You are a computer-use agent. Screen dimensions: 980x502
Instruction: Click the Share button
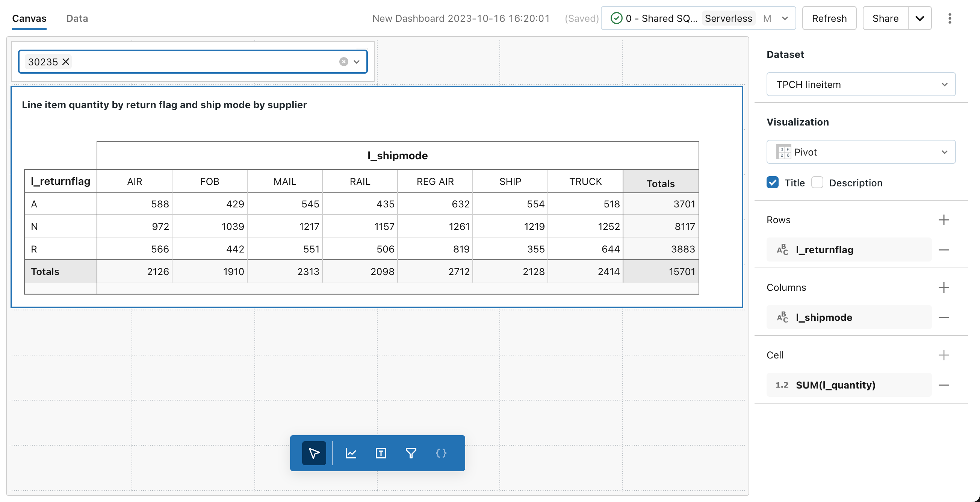(x=885, y=18)
